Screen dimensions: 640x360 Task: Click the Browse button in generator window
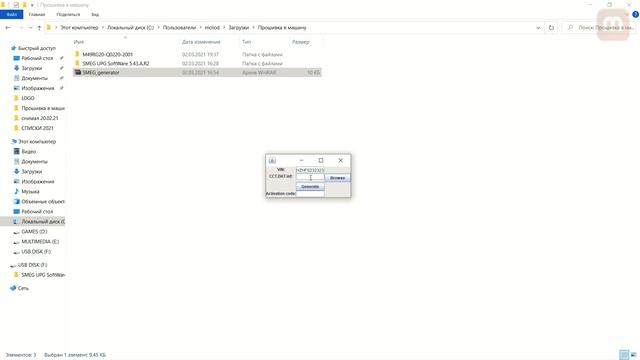(337, 178)
